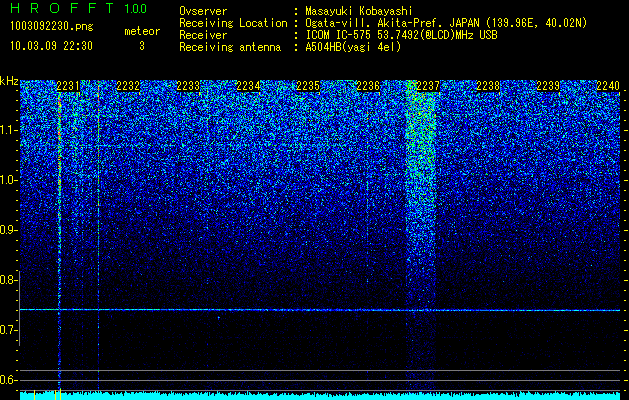Click Receiving Location label
The height and width of the screenshot is (400, 629).
pos(233,23)
